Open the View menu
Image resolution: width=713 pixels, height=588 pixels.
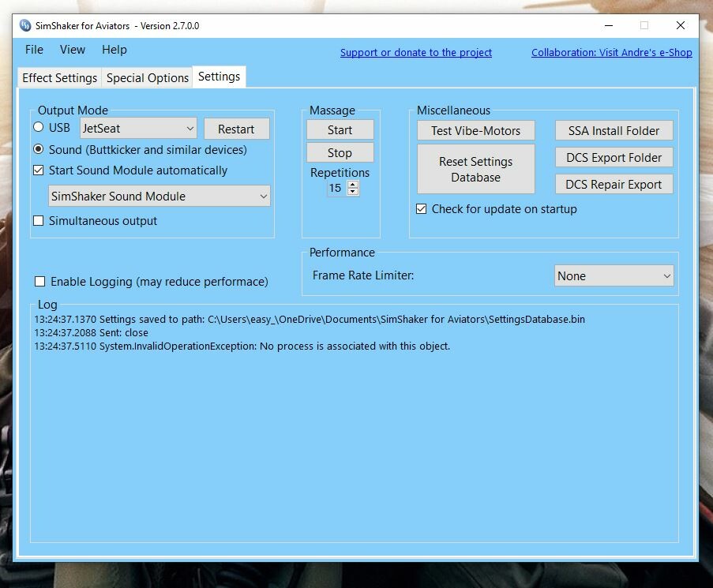[x=73, y=50]
